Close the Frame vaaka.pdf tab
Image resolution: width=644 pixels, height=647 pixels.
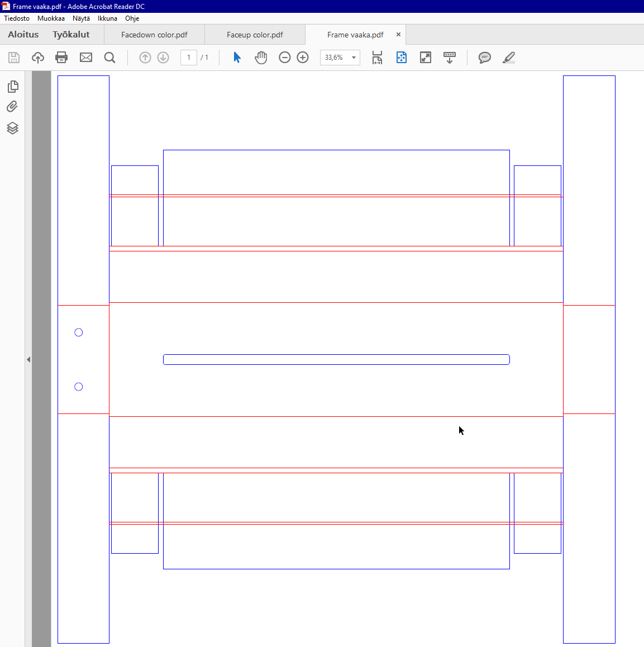399,35
